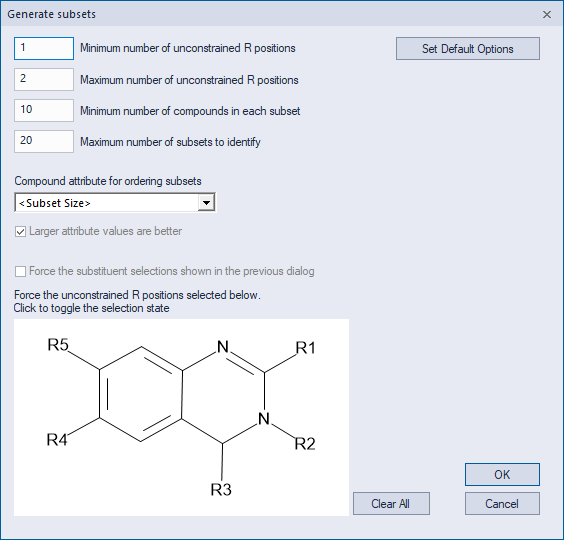Close the Generate subsets dialog

547,14
